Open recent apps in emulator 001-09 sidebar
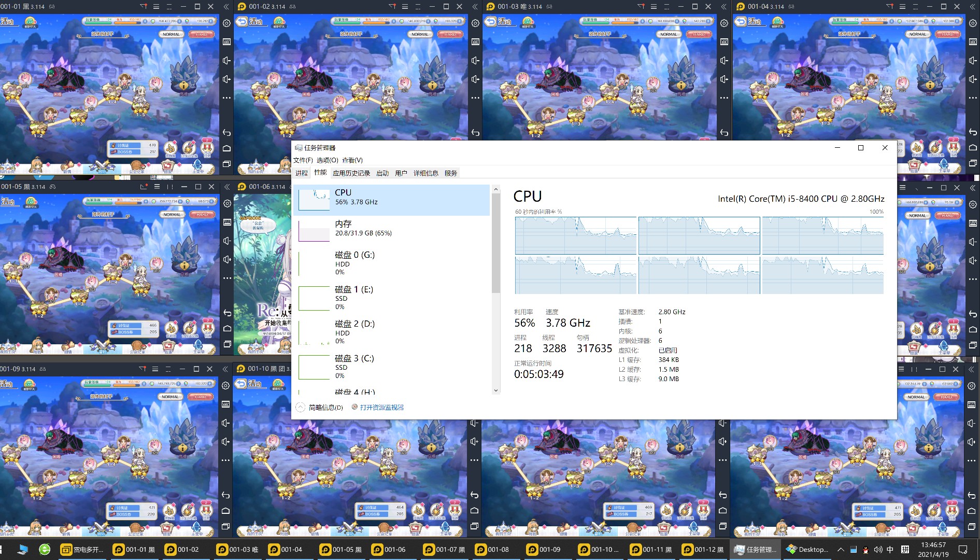 tap(225, 526)
